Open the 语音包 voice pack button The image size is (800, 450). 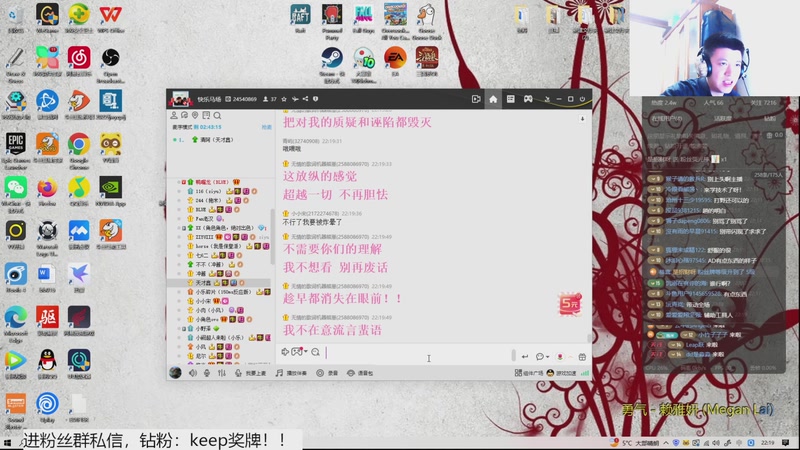pos(360,373)
